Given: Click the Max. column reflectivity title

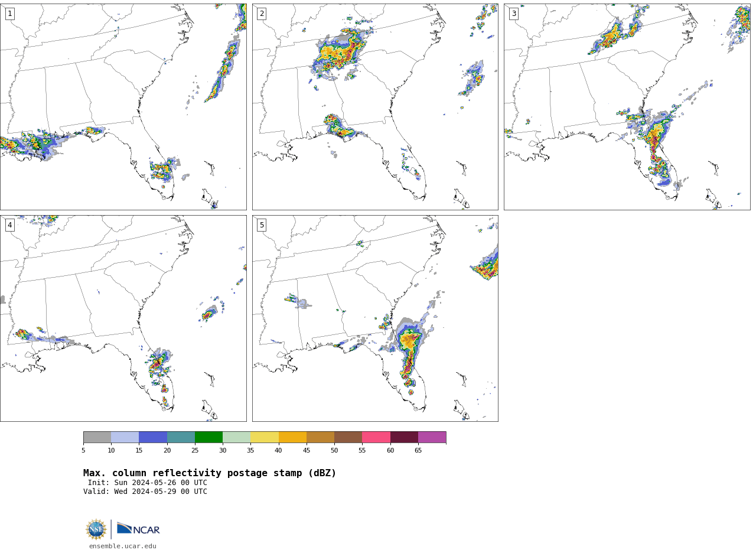Looking at the screenshot, I should [210, 473].
